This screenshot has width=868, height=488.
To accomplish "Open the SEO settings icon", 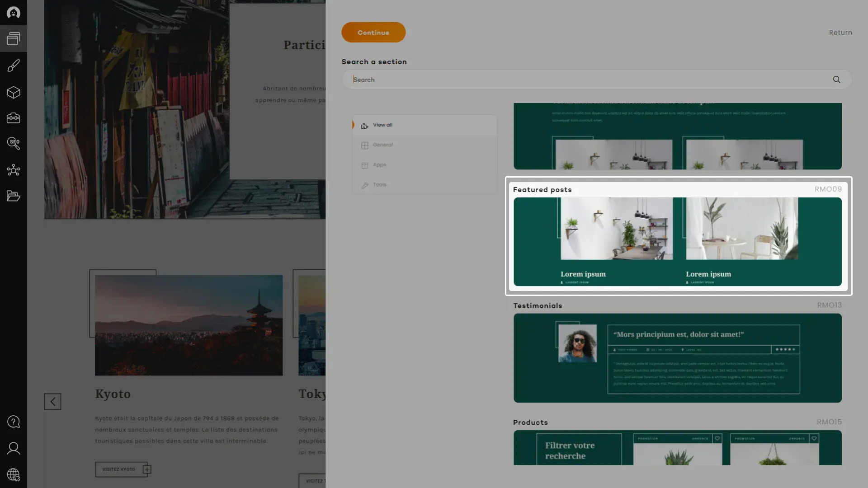I will point(14,144).
